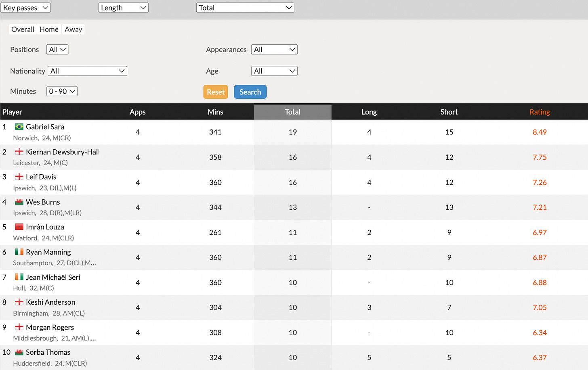Open the Positions filter dropdown

(x=57, y=50)
